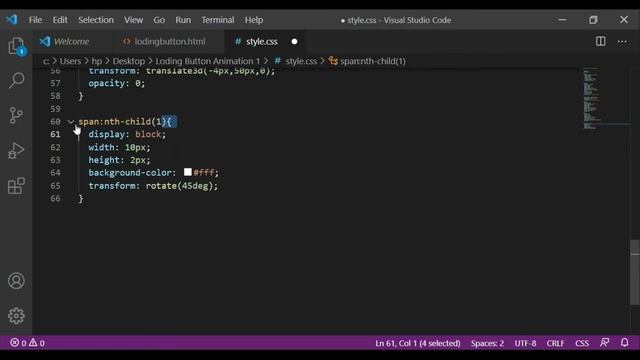Open the Run menu
Image resolution: width=640 pixels, height=360 pixels.
(x=183, y=20)
